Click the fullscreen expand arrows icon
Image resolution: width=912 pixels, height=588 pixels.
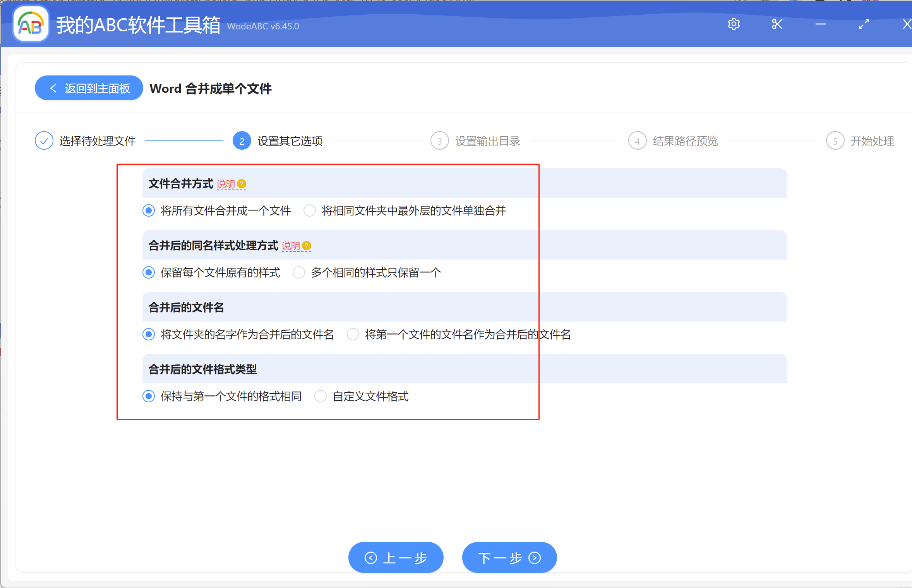tap(863, 24)
